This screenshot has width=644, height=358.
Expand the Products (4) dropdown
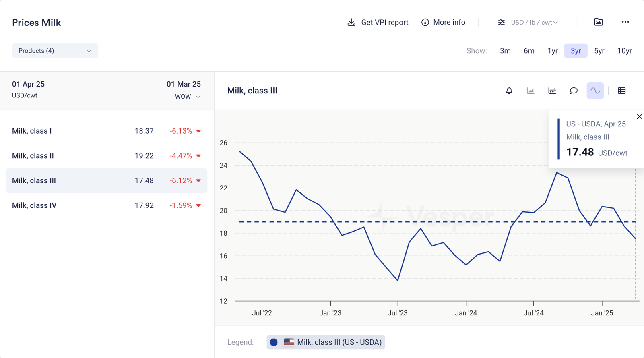pyautogui.click(x=55, y=51)
